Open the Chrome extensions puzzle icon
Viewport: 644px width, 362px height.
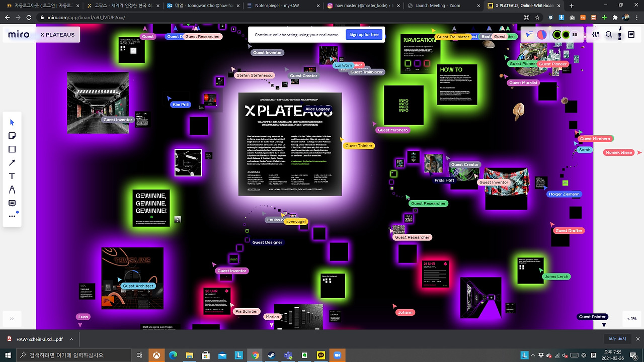coord(615,17)
